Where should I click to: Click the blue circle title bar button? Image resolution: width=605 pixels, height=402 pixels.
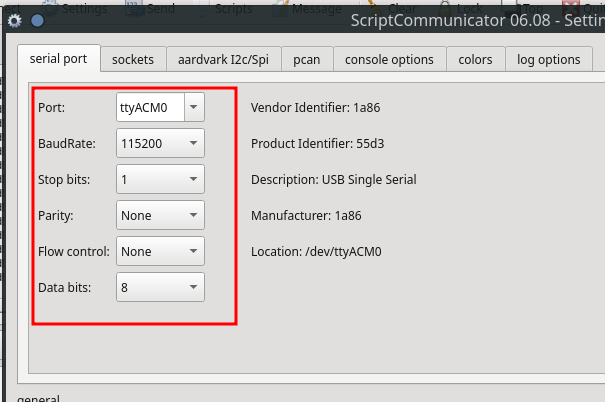click(x=37, y=21)
